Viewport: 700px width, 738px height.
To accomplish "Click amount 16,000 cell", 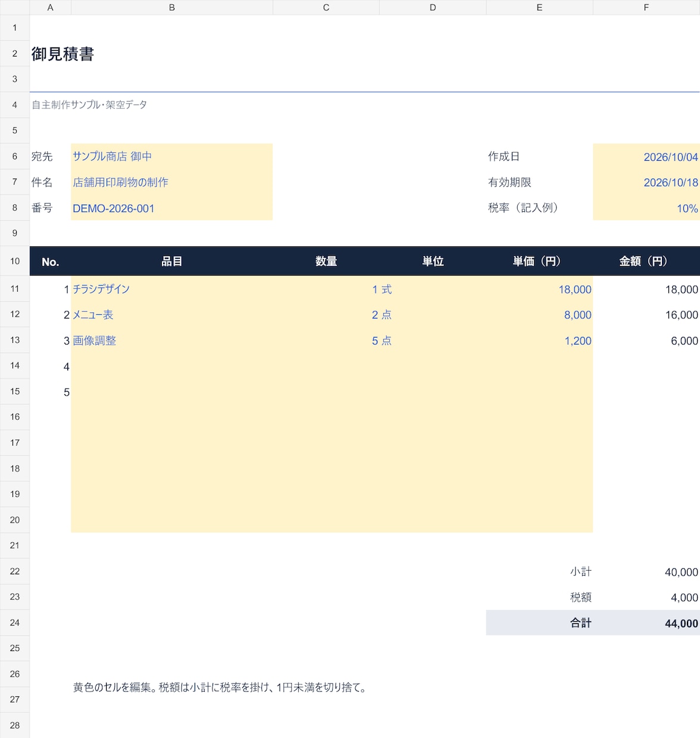I will pyautogui.click(x=646, y=314).
